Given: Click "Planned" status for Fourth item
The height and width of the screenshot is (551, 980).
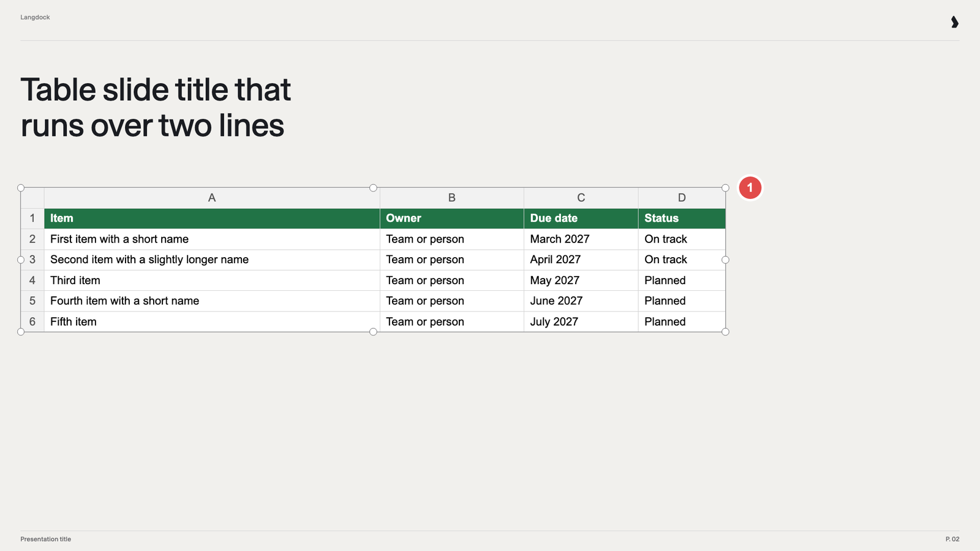Looking at the screenshot, I should 682,301.
